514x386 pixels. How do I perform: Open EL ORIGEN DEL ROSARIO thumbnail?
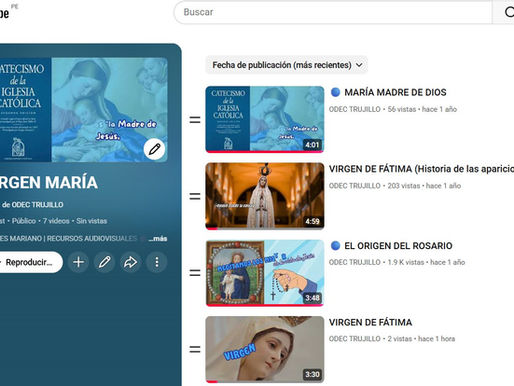click(265, 273)
